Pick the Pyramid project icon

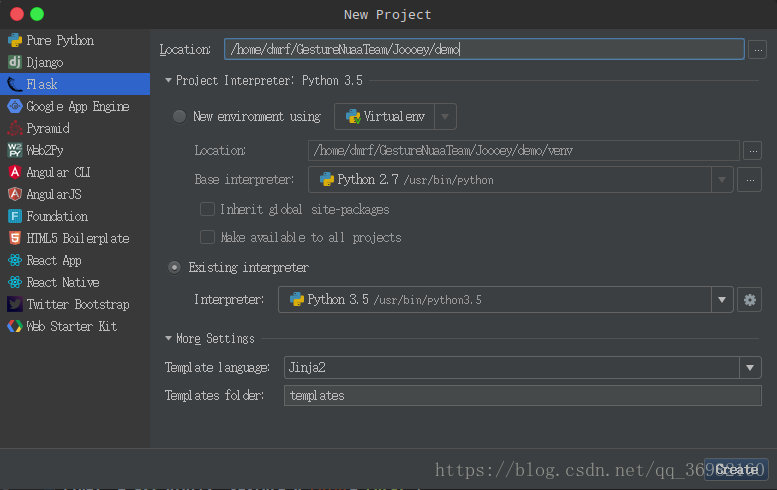coord(15,128)
